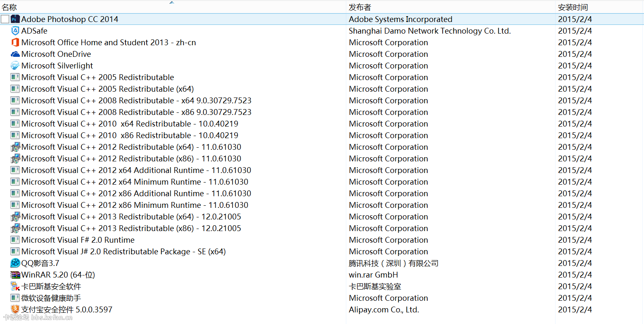The width and height of the screenshot is (644, 324).
Task: Click the 卡巴斯基安全软件 icon
Action: [x=15, y=286]
